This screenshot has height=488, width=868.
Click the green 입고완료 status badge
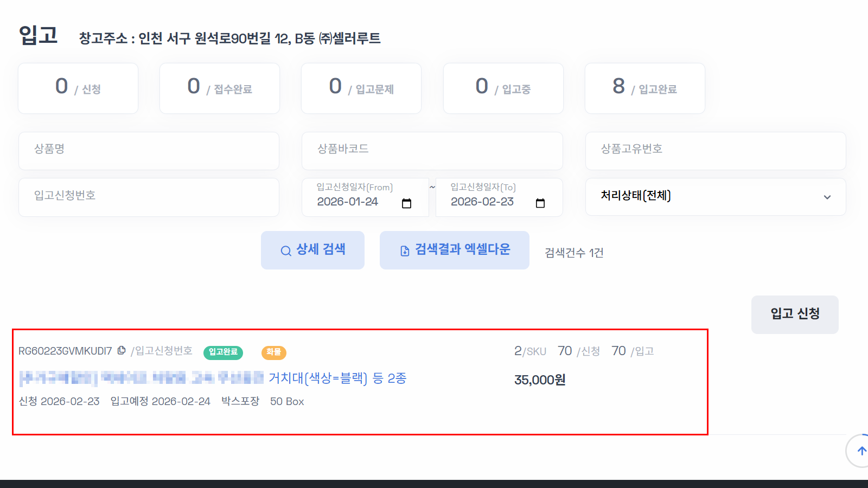223,351
